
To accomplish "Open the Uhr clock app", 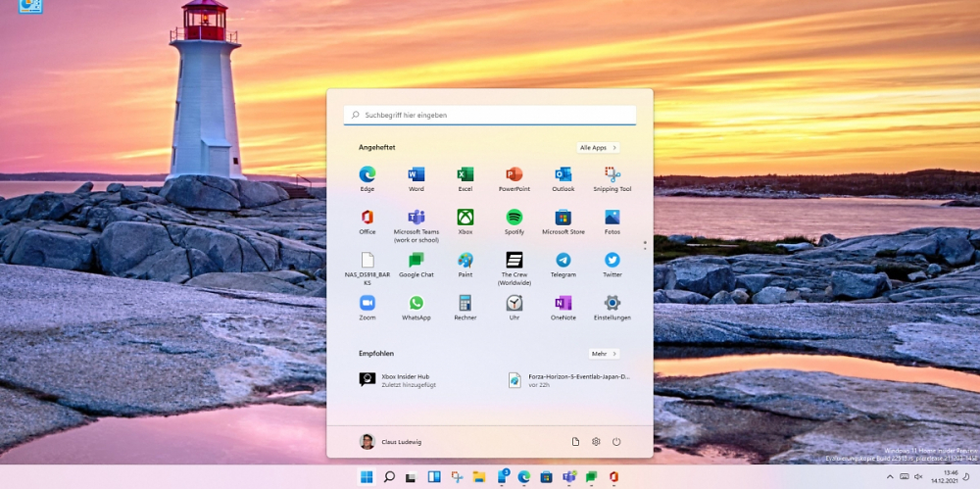I will 514,308.
